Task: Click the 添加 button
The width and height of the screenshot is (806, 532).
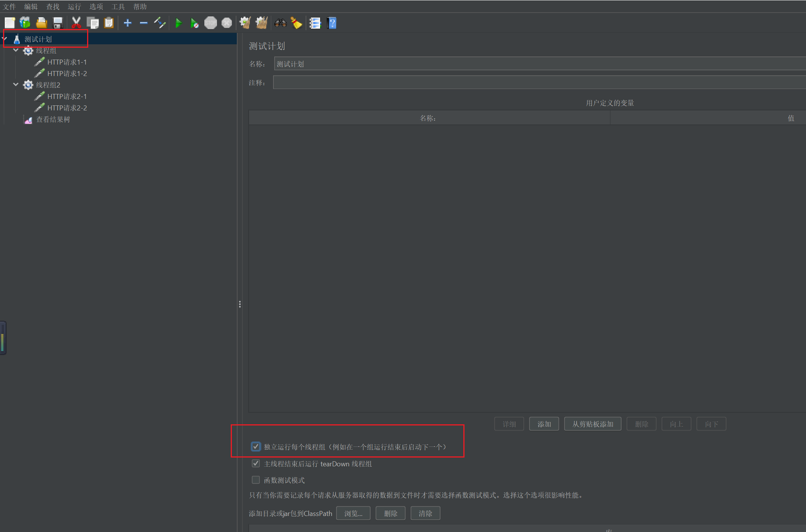Action: point(544,424)
